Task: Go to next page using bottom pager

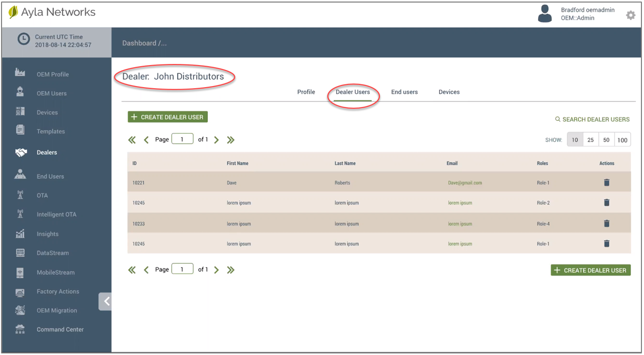Action: 217,270
